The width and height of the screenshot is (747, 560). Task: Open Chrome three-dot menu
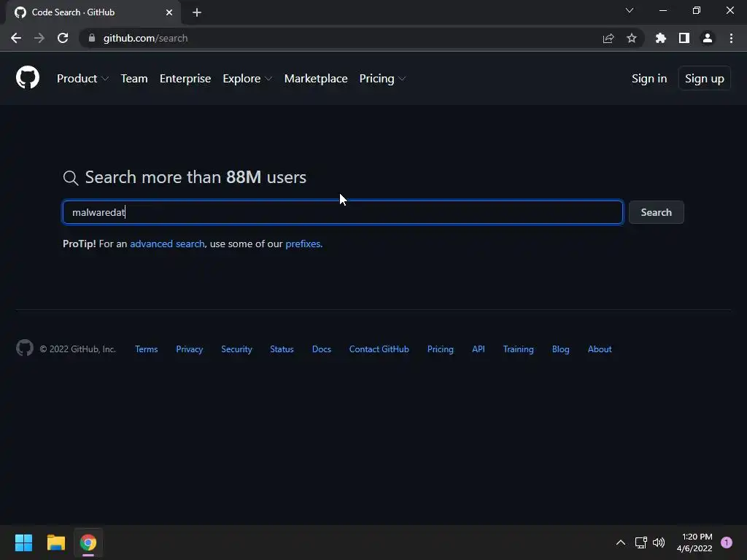[x=731, y=38]
